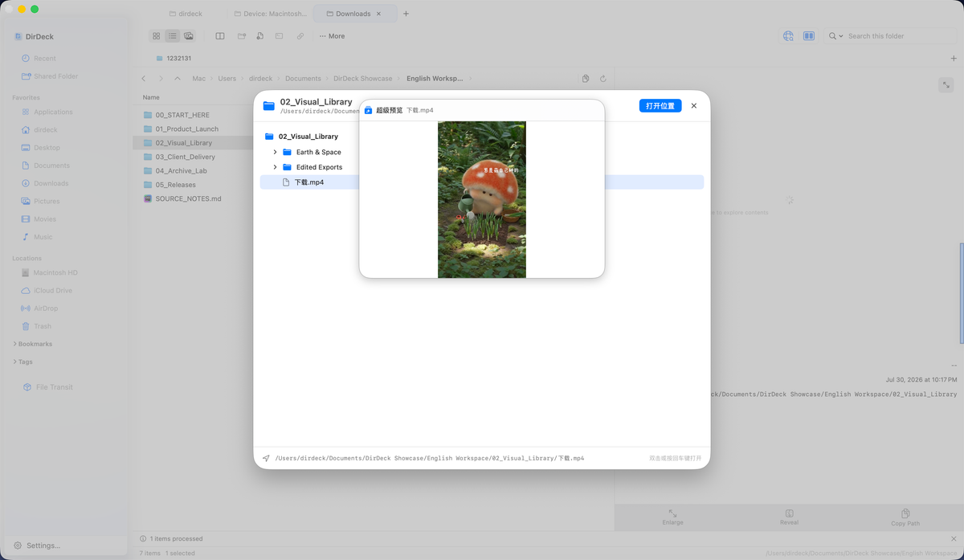Go forward with the right arrow
The height and width of the screenshot is (560, 964).
(161, 79)
